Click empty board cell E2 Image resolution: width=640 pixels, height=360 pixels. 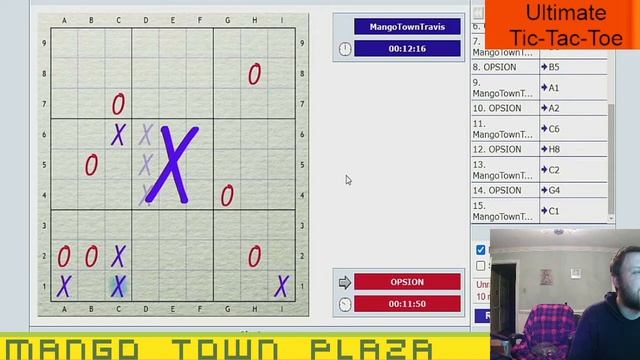(x=173, y=256)
